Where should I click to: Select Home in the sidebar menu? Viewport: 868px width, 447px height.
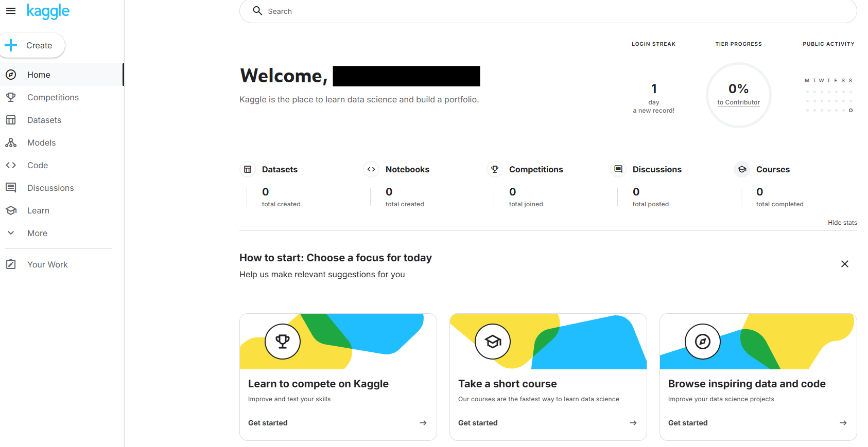click(x=39, y=75)
